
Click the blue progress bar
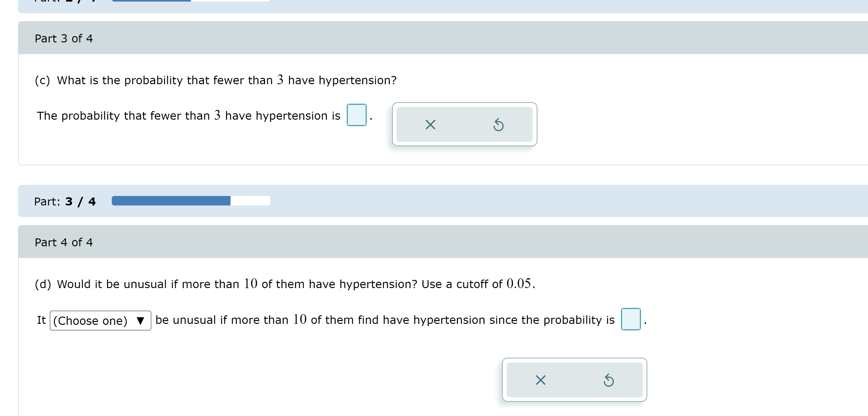(x=171, y=200)
